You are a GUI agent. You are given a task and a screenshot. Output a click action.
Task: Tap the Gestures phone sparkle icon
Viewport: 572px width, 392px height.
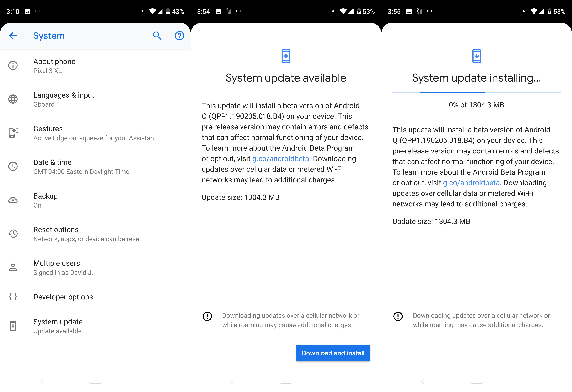(x=13, y=133)
